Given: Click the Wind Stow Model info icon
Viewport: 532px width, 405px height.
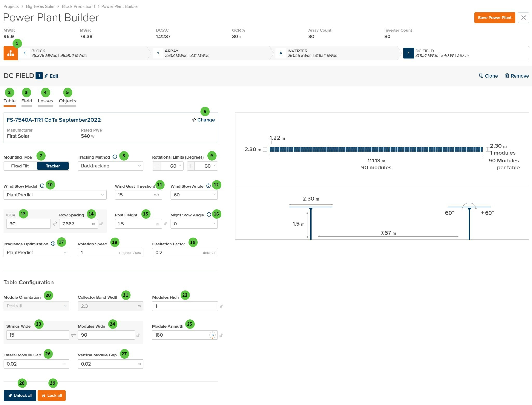Looking at the screenshot, I should point(42,186).
